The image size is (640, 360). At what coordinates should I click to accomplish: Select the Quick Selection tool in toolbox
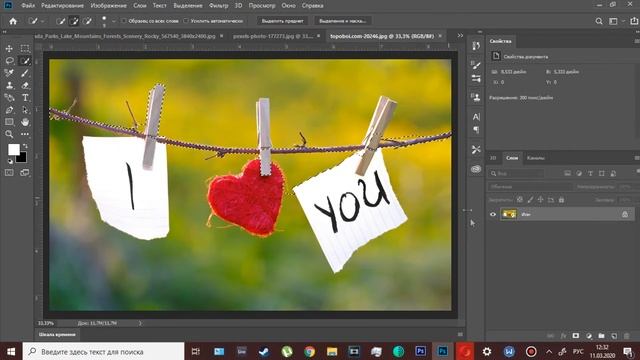[x=25, y=61]
